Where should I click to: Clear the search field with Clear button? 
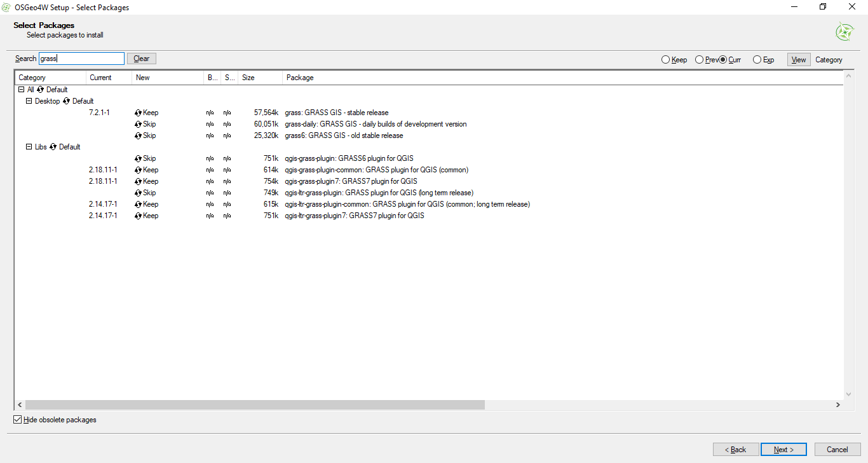(x=142, y=59)
